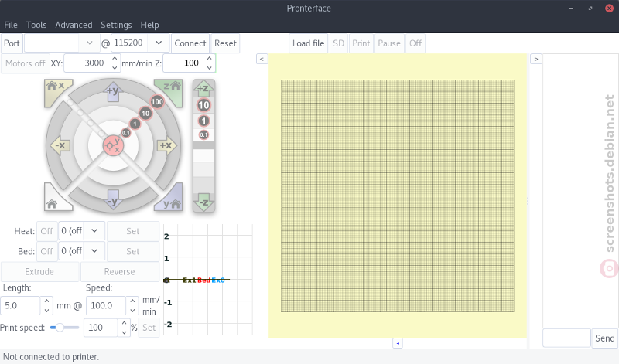Click the small arrow button below the print bed

398,343
